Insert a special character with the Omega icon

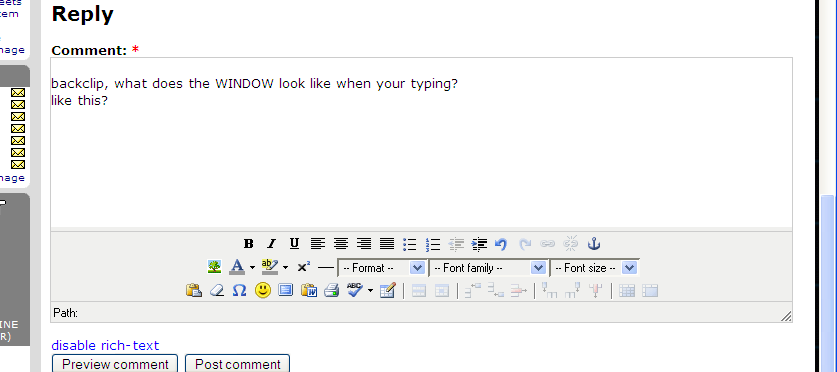[x=240, y=290]
